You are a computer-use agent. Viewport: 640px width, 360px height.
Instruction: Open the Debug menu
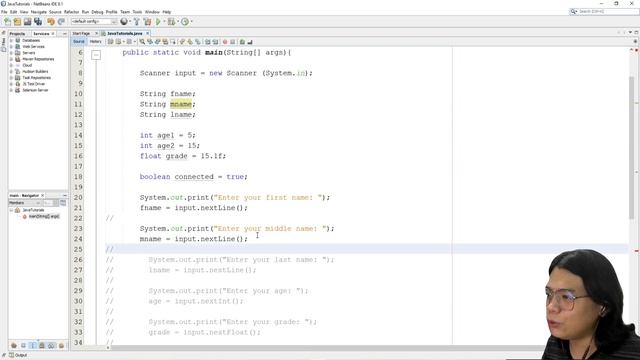[x=97, y=12]
